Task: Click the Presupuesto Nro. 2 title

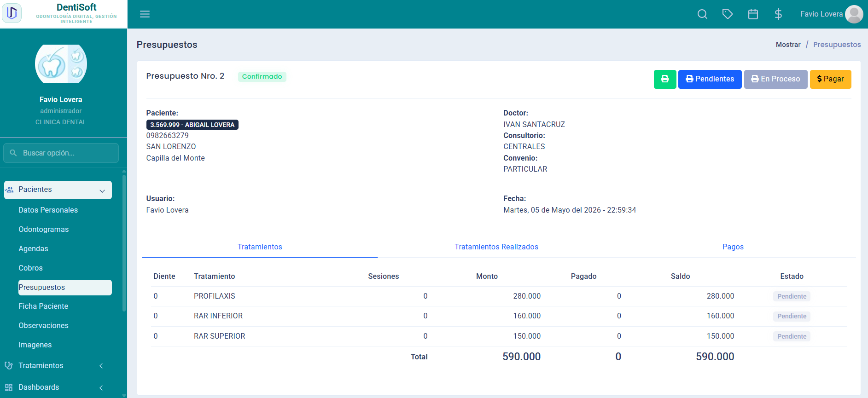Action: point(185,76)
